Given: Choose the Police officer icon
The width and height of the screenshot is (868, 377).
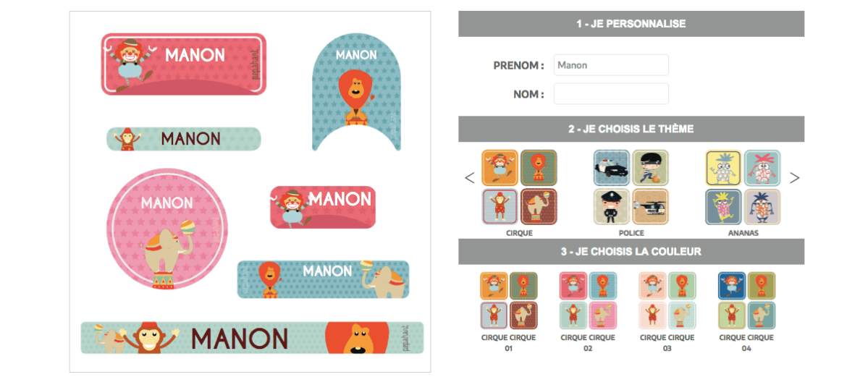Looking at the screenshot, I should [611, 206].
